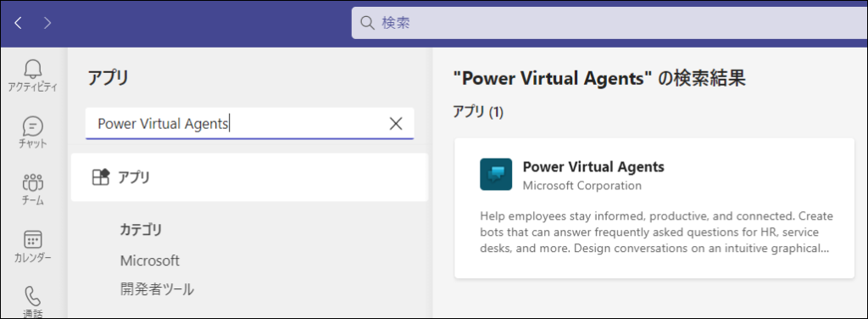Click the カテゴリ section header
This screenshot has width=868, height=319.
142,230
